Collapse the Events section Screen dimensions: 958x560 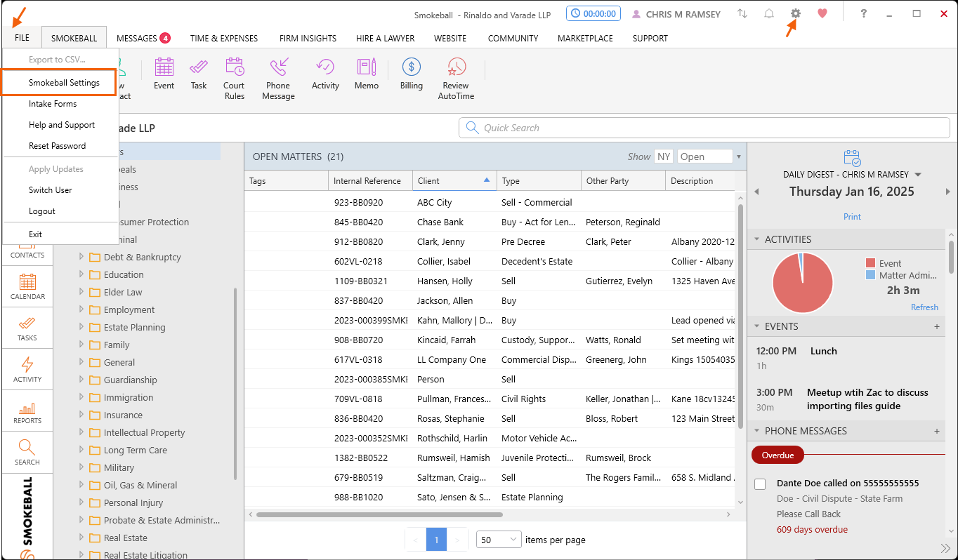click(757, 326)
